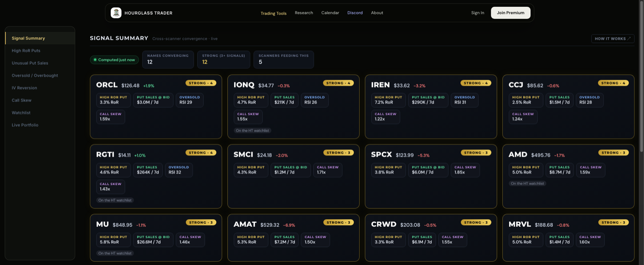
Task: Click RGTI 'On the HT watchlist' tag
Action: click(115, 201)
